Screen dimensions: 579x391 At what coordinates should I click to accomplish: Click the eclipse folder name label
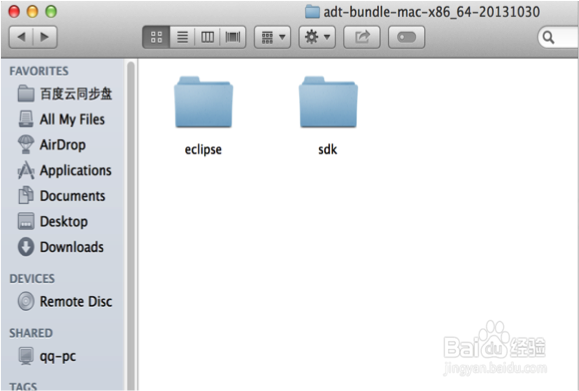tap(203, 150)
